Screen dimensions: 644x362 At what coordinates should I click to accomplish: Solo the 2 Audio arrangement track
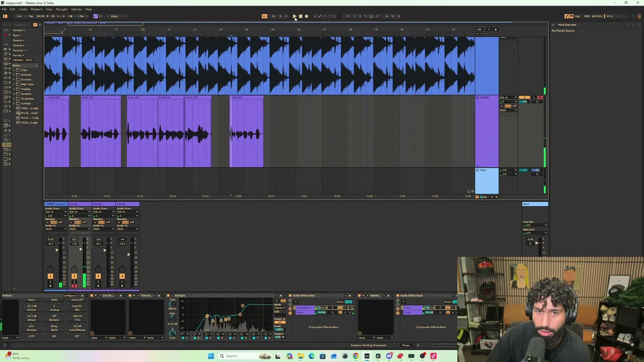point(534,98)
